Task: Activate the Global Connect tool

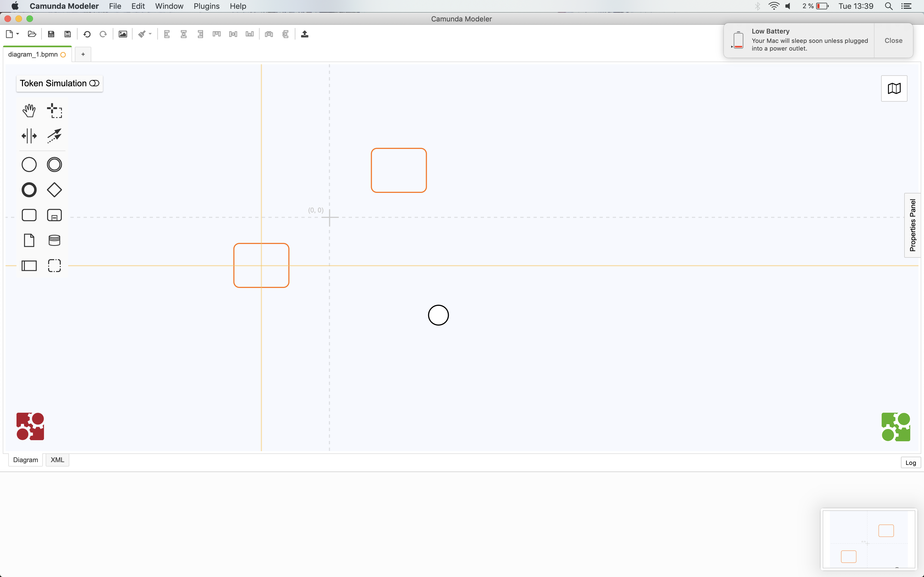Action: tap(54, 135)
